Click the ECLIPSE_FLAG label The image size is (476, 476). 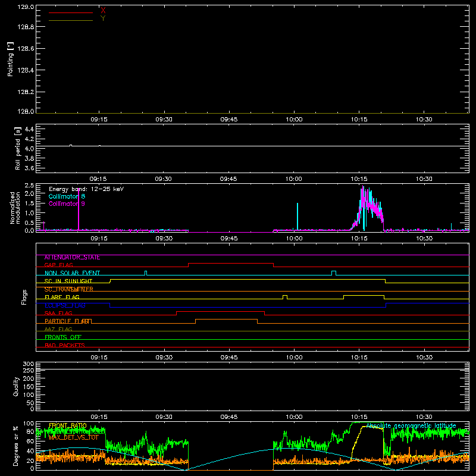pyautogui.click(x=65, y=305)
